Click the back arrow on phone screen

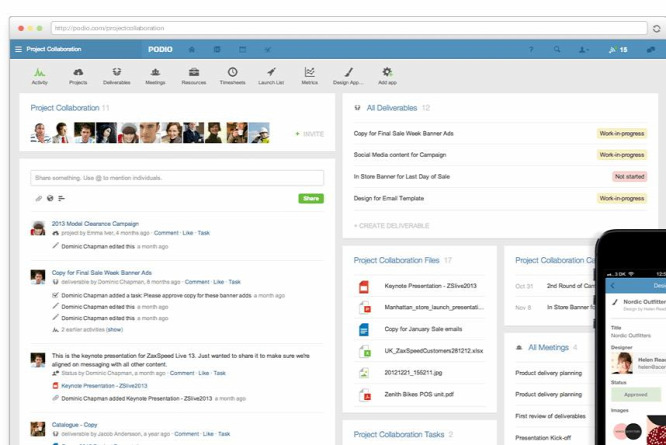click(x=612, y=286)
